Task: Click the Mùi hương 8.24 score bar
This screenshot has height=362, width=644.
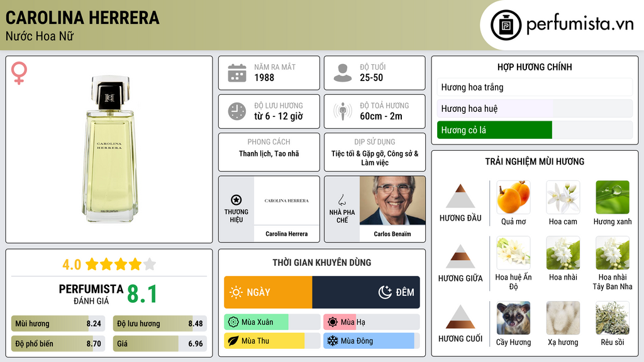Action: [x=58, y=324]
